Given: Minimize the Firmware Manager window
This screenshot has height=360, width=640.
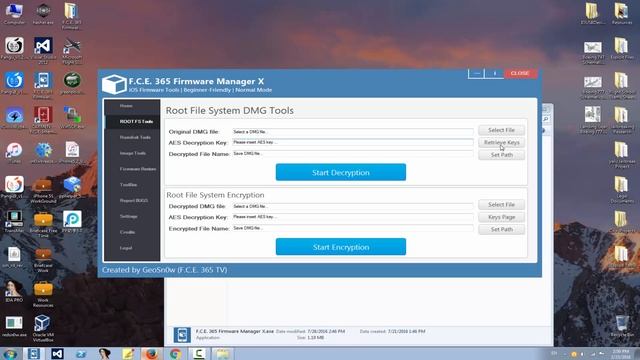Looking at the screenshot, I should [476, 73].
